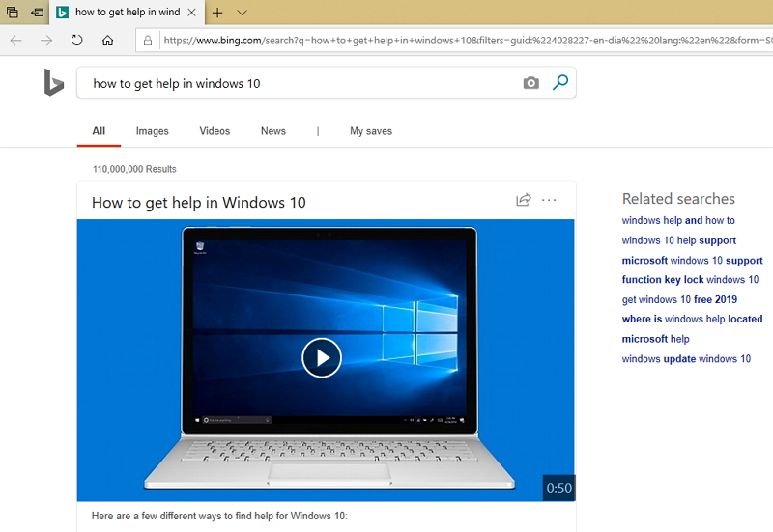773x532 pixels.
Task: Select the All results tab
Action: coord(99,131)
